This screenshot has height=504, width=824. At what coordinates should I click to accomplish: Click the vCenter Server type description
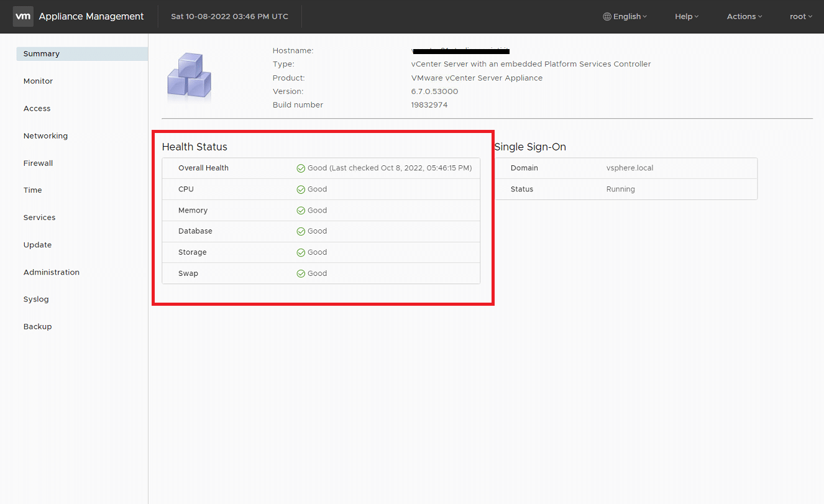(531, 64)
